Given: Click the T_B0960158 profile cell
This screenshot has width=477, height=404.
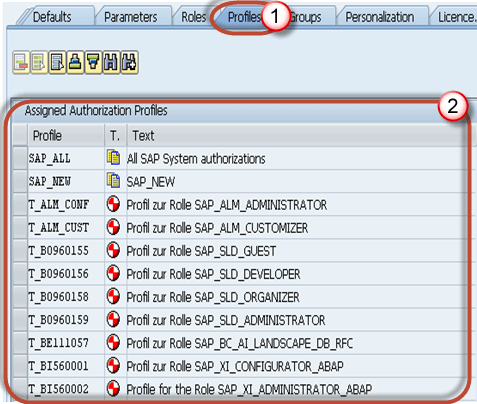Looking at the screenshot, I should point(66,296).
